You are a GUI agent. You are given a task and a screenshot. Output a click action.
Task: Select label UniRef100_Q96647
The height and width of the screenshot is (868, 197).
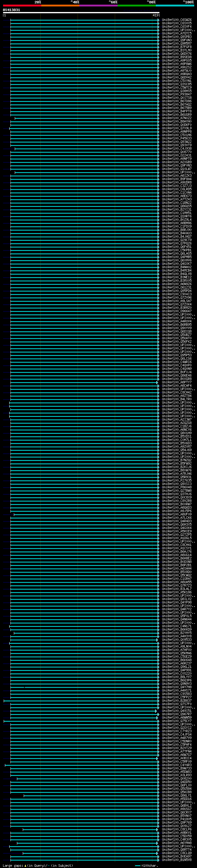coord(176,311)
